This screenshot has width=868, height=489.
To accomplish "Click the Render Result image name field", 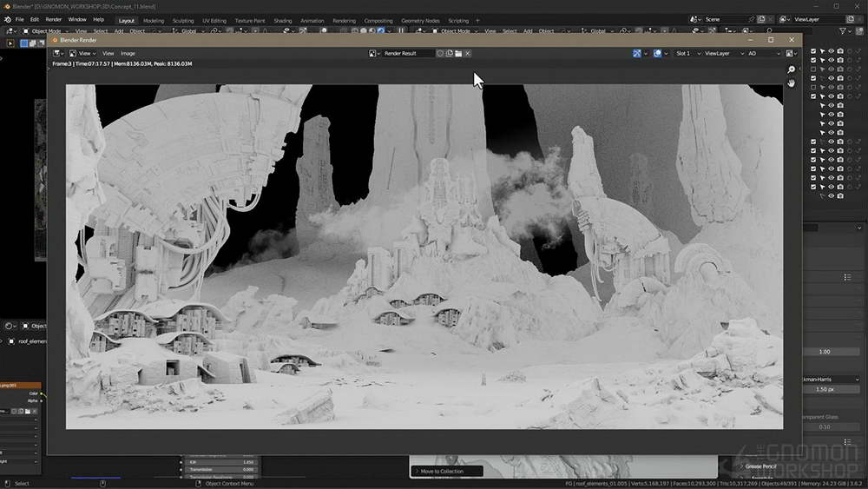I will (x=408, y=53).
